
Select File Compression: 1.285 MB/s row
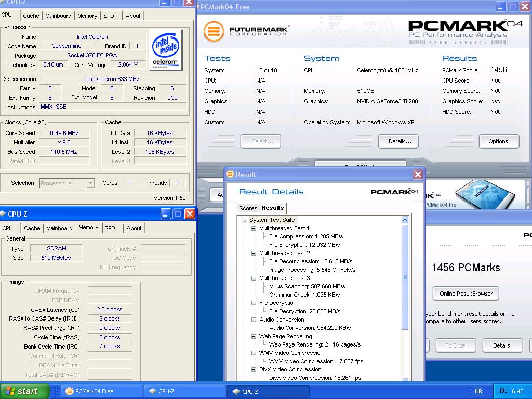coord(305,236)
